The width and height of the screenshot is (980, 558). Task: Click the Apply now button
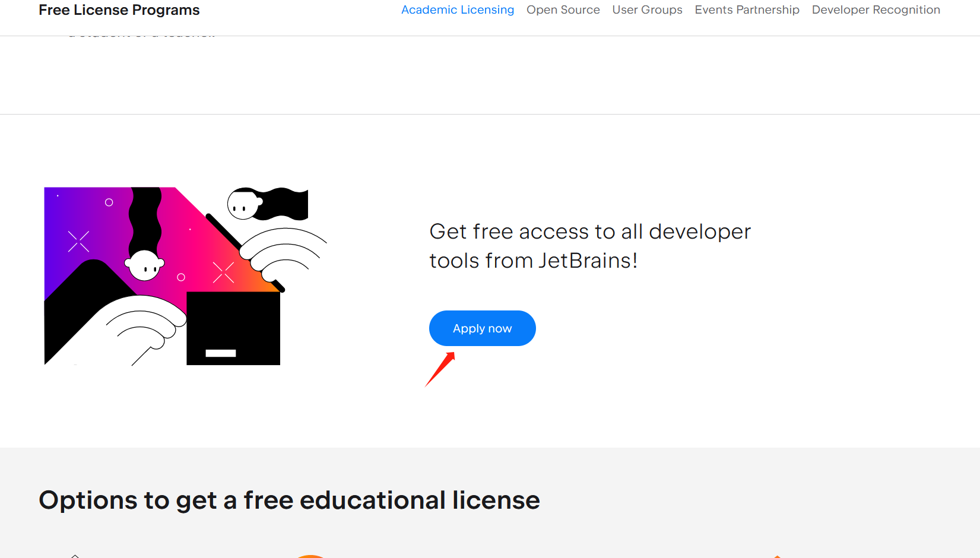[483, 328]
